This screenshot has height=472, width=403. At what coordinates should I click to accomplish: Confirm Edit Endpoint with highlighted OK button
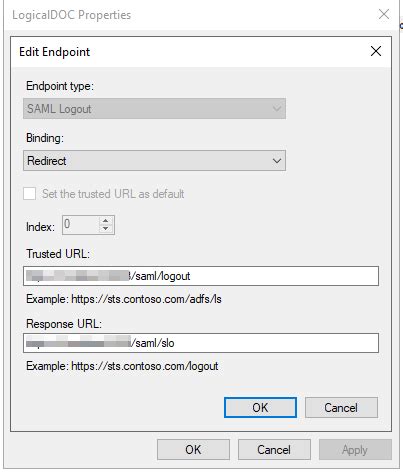tap(260, 407)
